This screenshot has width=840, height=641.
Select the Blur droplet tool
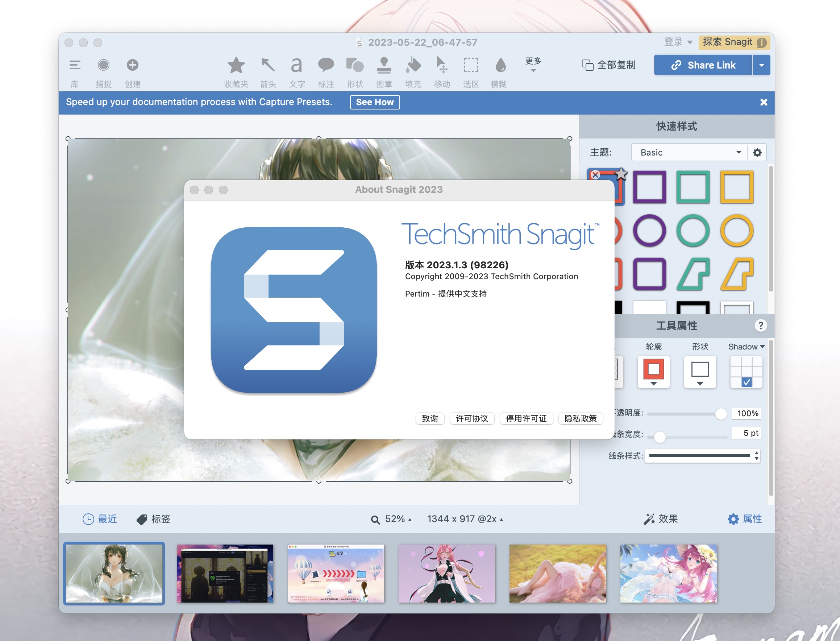point(500,65)
